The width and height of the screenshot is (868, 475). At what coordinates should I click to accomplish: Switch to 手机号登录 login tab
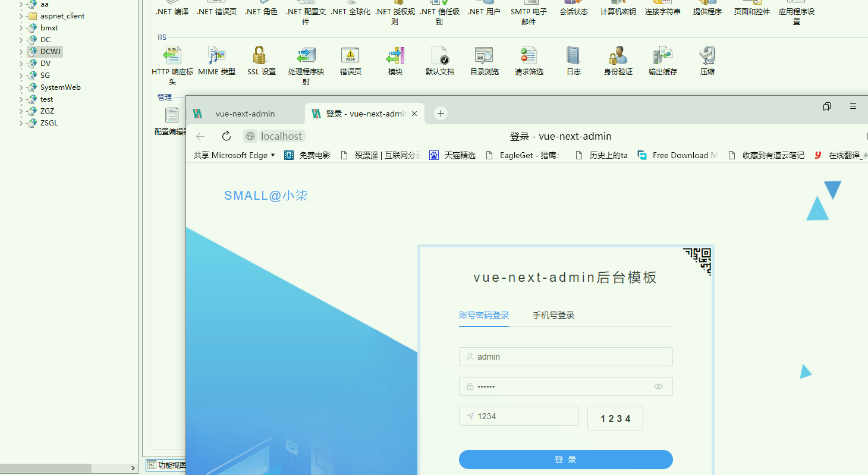pyautogui.click(x=553, y=315)
